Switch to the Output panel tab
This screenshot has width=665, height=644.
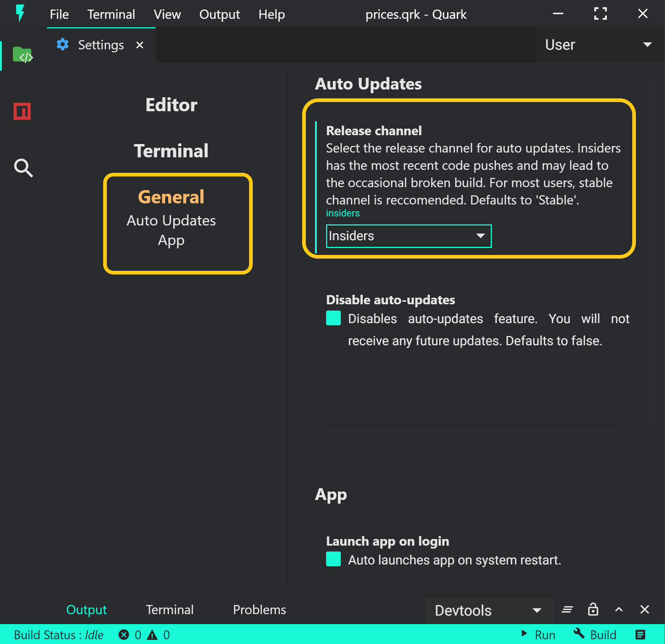coord(87,610)
